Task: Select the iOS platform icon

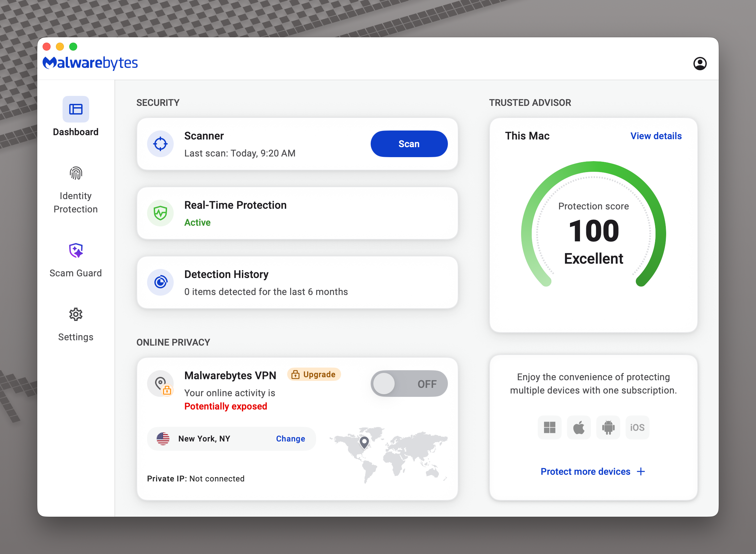Action: [x=637, y=427]
